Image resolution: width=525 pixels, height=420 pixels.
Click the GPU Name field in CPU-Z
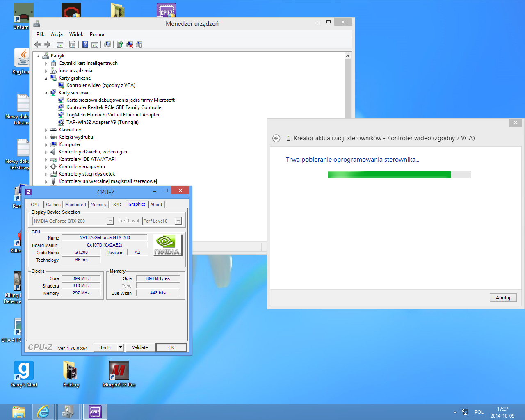pyautogui.click(x=105, y=237)
